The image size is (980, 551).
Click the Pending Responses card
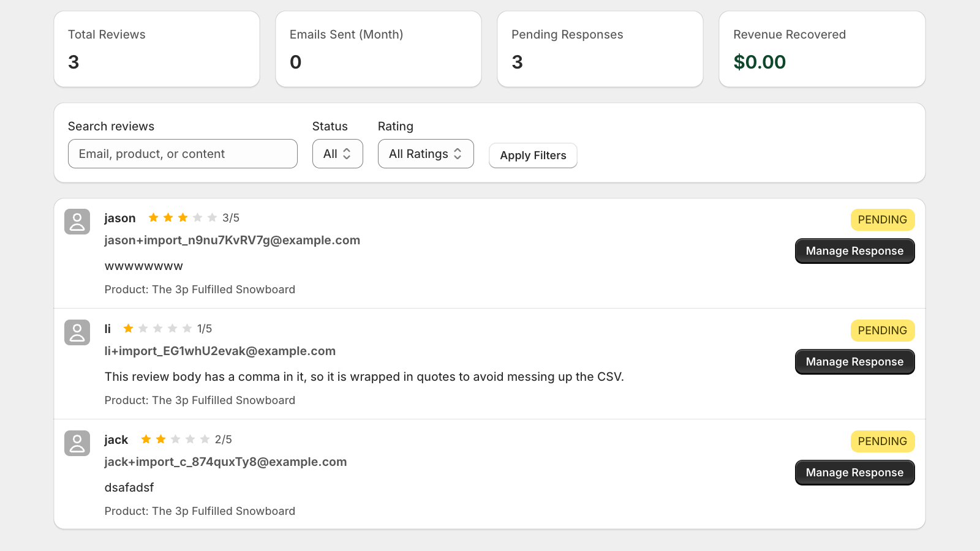pos(600,49)
